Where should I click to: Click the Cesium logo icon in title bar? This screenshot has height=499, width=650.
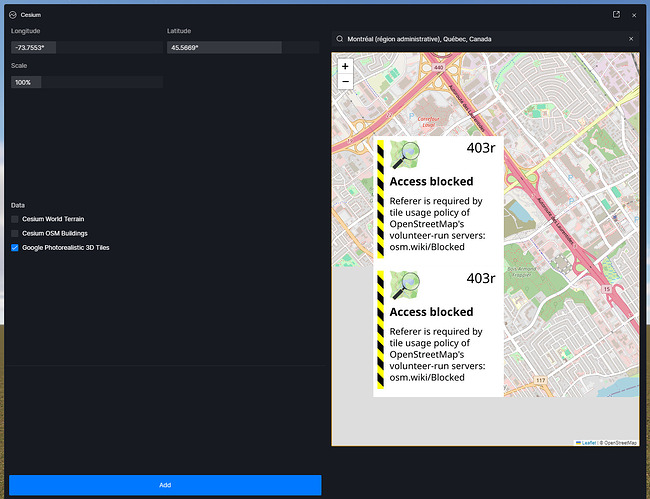(x=13, y=15)
